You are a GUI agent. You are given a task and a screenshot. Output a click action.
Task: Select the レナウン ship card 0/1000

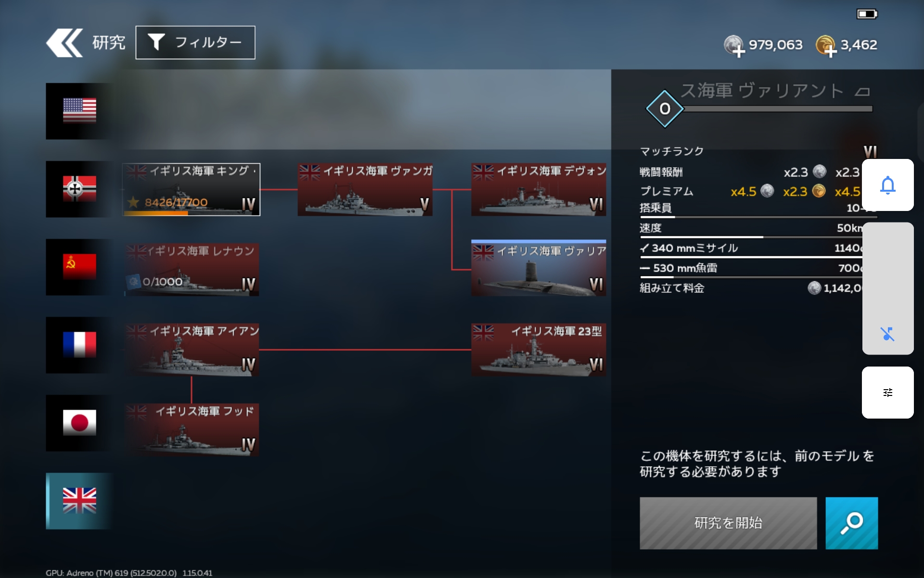192,269
